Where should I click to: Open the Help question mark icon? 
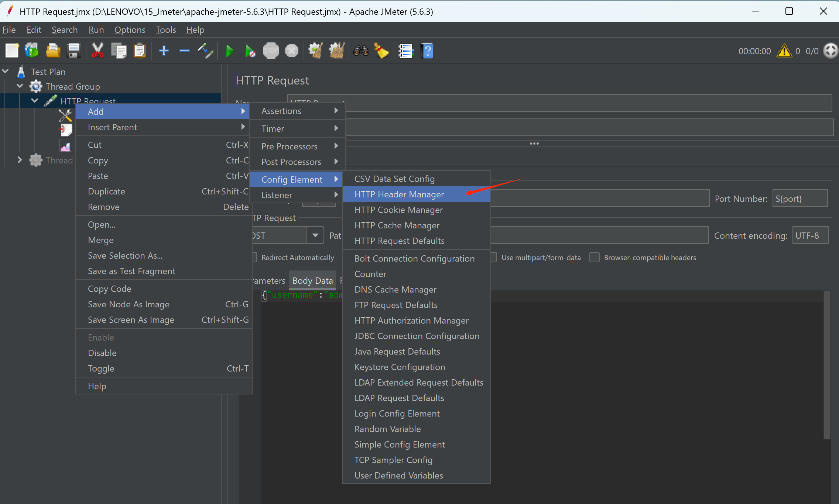427,51
